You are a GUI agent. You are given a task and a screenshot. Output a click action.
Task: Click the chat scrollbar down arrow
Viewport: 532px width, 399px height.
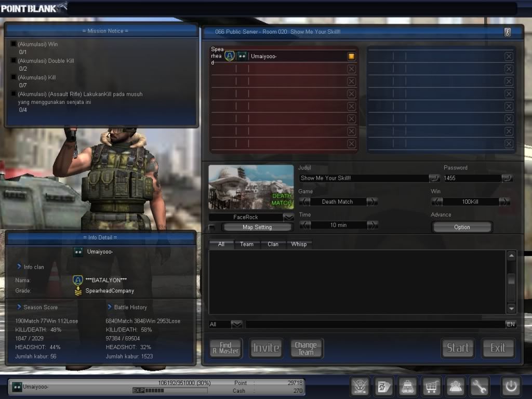(511, 309)
